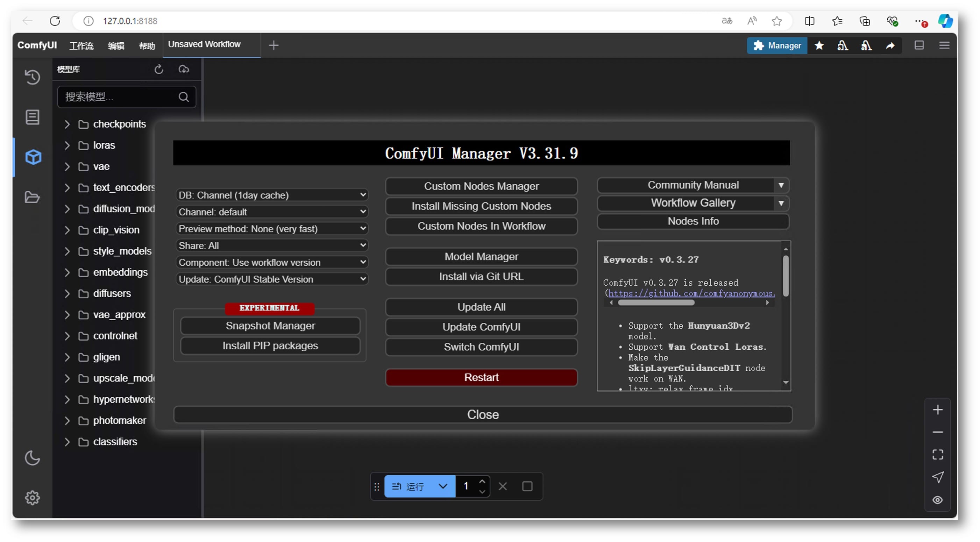Open Preview method dropdown
This screenshot has width=980, height=542.
click(272, 229)
